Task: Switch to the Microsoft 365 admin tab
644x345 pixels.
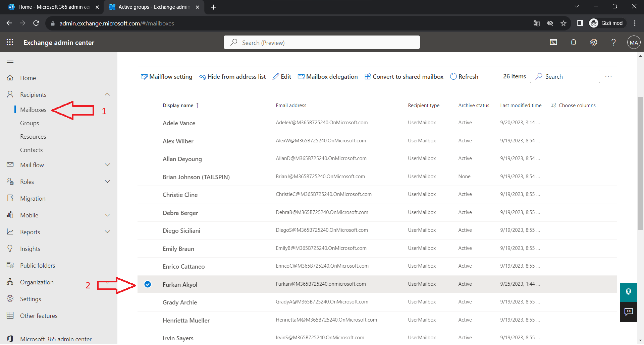Action: point(54,7)
